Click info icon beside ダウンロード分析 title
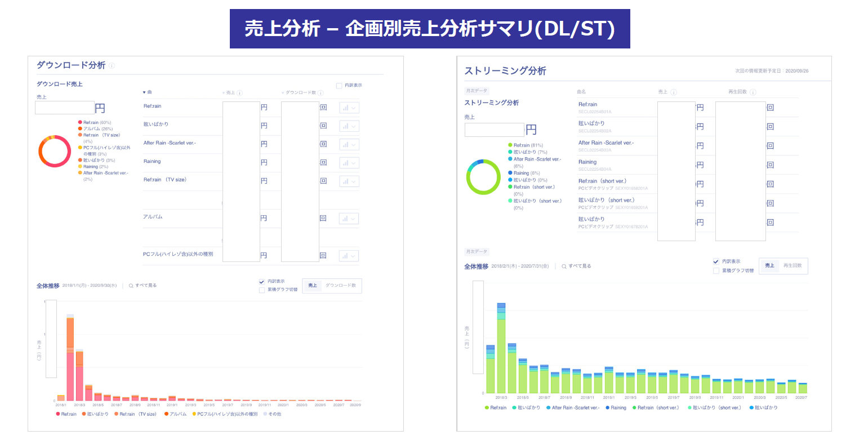Viewport: 868px width, 444px height. [x=112, y=66]
